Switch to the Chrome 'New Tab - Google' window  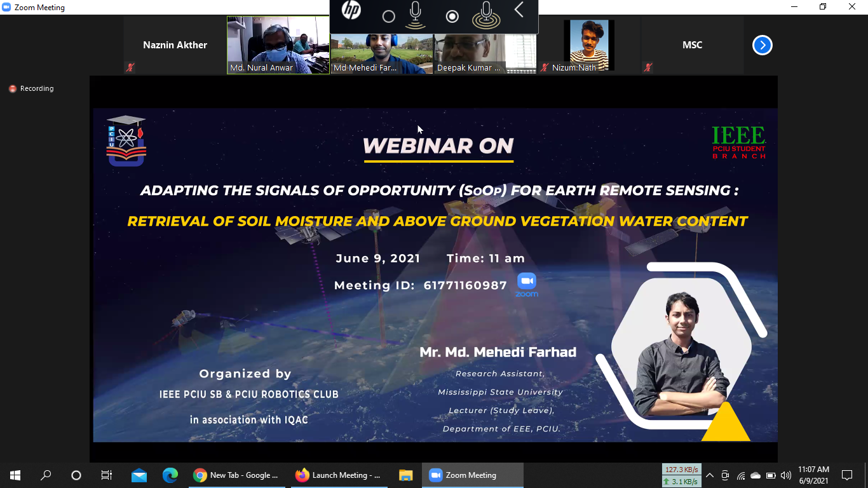click(x=236, y=475)
